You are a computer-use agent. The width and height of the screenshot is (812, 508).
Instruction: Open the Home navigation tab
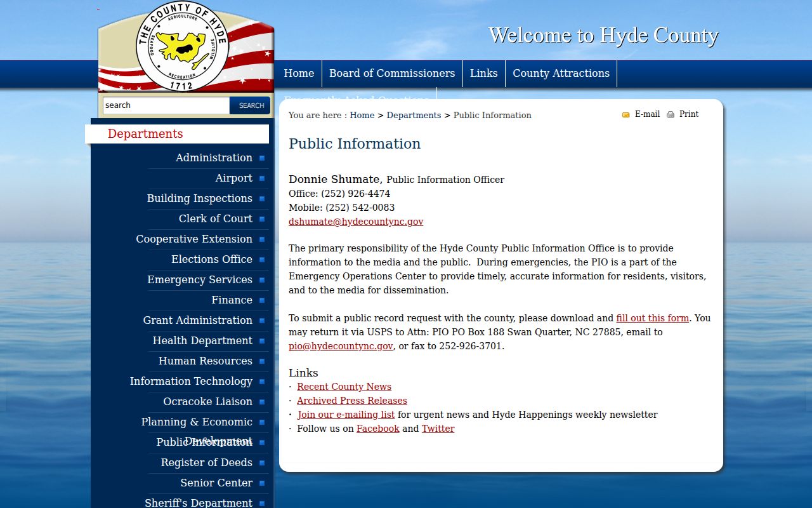point(299,73)
